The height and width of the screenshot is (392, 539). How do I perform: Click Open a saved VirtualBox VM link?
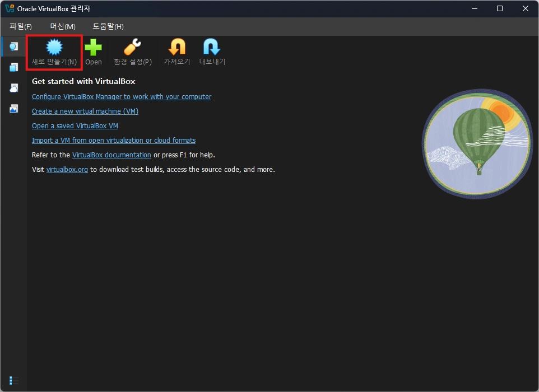(75, 126)
